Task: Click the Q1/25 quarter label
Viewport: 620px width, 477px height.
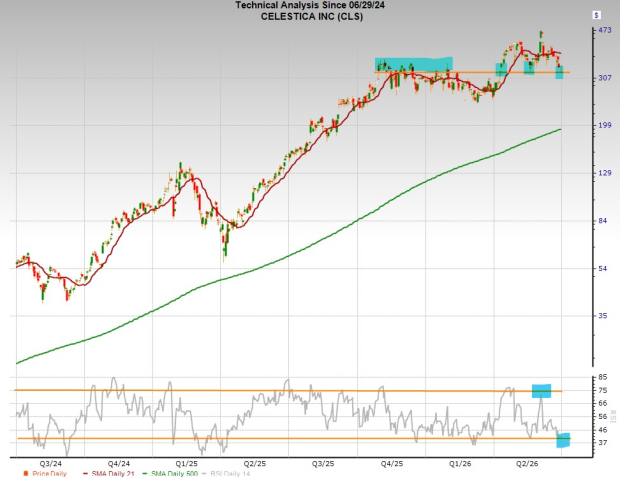Action: click(x=187, y=464)
